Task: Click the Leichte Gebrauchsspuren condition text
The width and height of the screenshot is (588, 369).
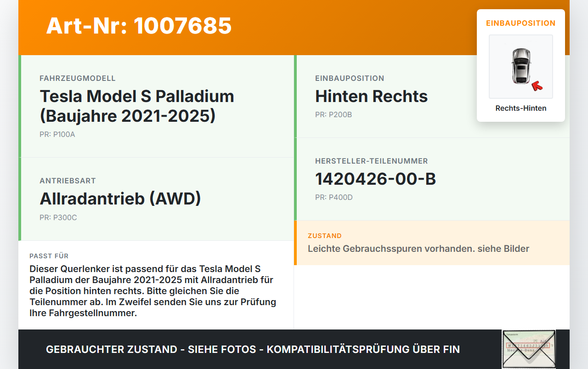Action: tap(418, 249)
